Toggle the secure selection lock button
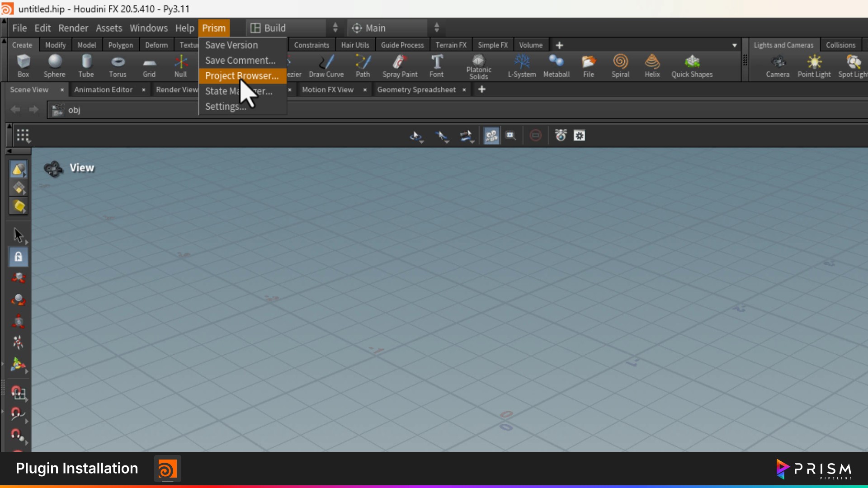This screenshot has height=488, width=868. (x=18, y=257)
